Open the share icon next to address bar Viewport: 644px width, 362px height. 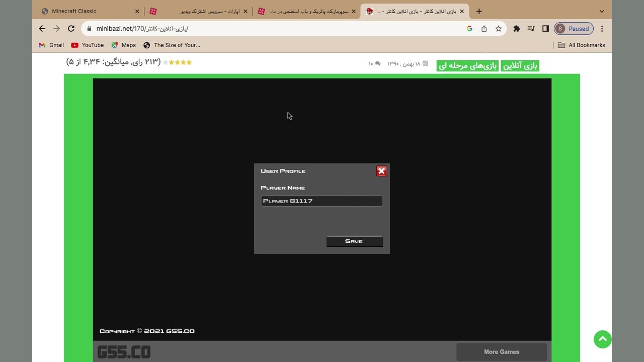pos(484,29)
